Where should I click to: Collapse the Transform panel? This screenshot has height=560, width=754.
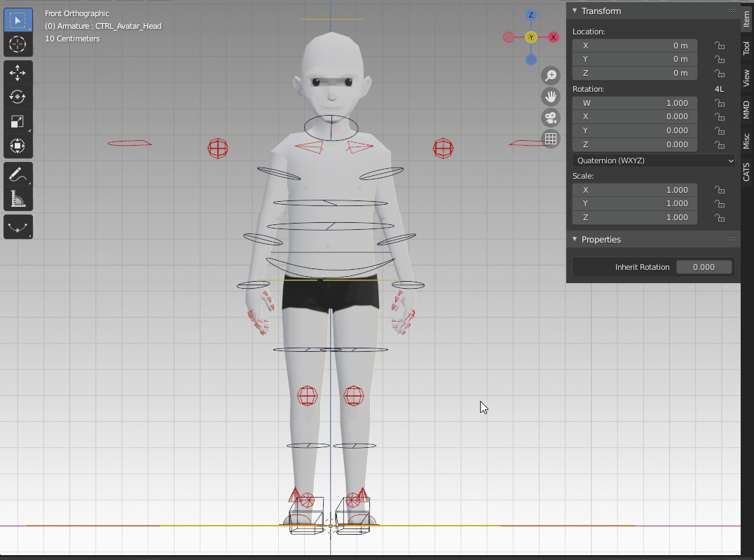(x=575, y=11)
